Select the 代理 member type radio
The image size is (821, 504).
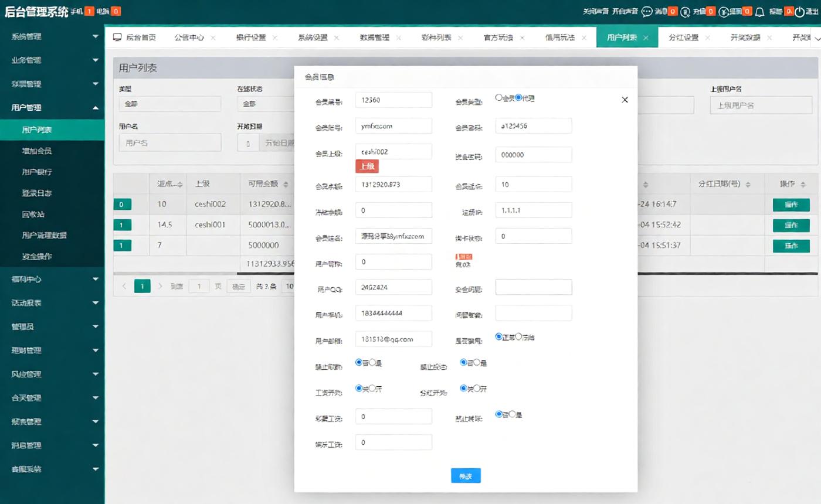coord(518,98)
